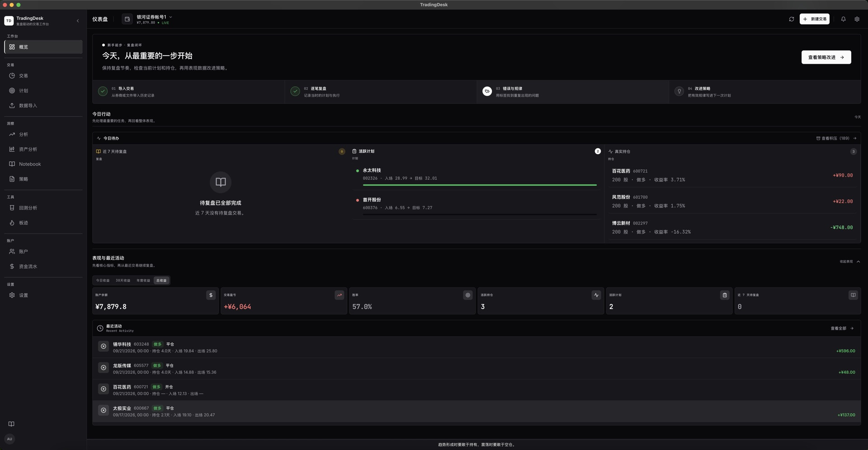Open step 01 导入交易
Image resolution: width=868 pixels, height=450 pixels.
pos(189,92)
